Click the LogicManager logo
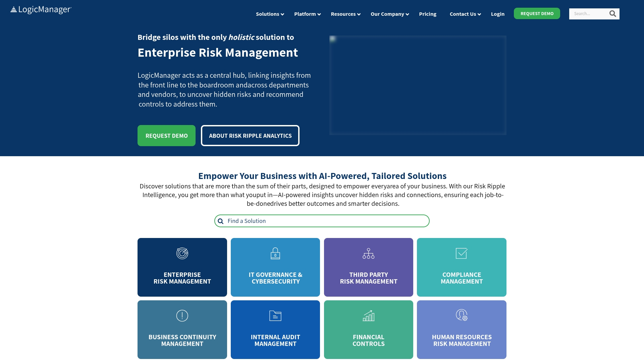Image resolution: width=644 pixels, height=362 pixels. [41, 10]
